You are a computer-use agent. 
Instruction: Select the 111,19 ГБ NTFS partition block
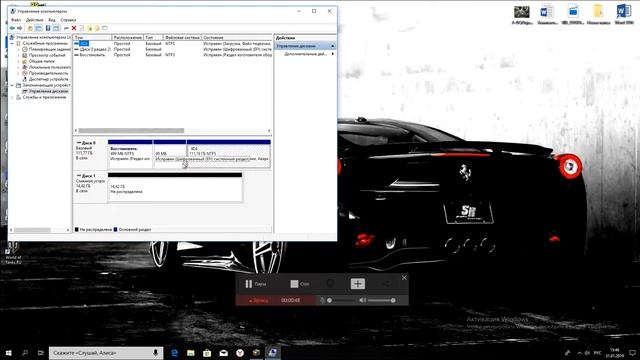tap(229, 153)
